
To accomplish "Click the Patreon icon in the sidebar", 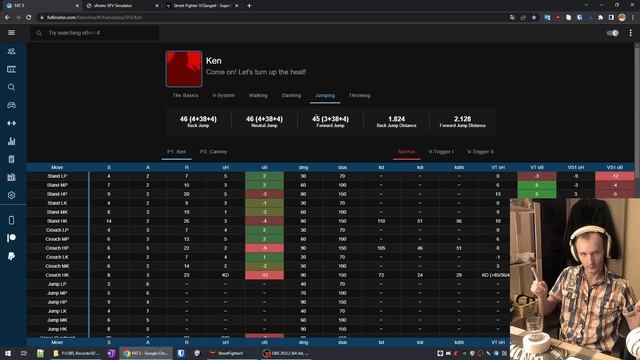I will click(x=11, y=238).
